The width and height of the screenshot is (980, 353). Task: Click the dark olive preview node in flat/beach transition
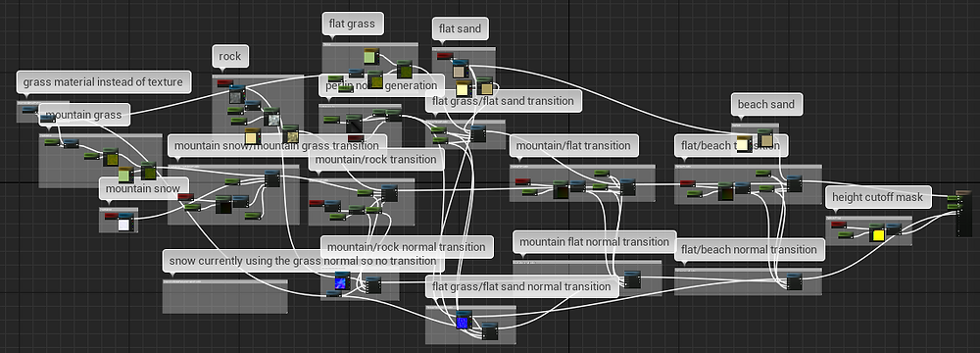coord(725,191)
